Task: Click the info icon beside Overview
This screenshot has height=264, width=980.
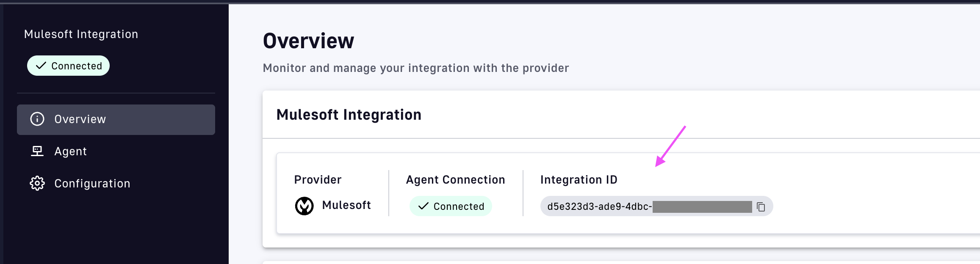Action: [37, 119]
